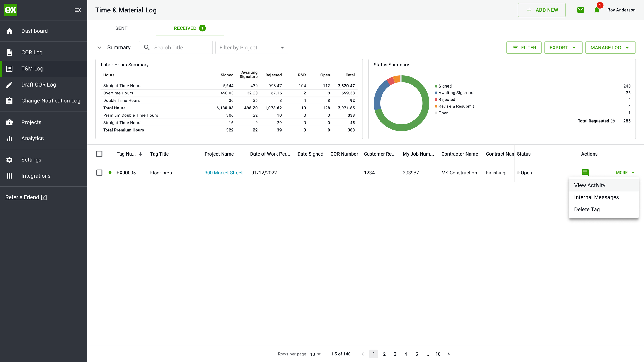Choose Delete Tag from menu
This screenshot has width=644, height=362.
[587, 209]
